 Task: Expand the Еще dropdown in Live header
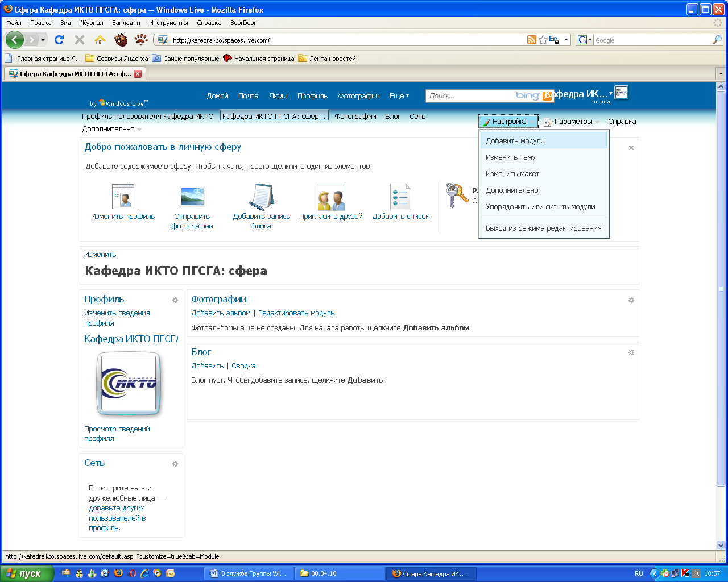pos(399,96)
